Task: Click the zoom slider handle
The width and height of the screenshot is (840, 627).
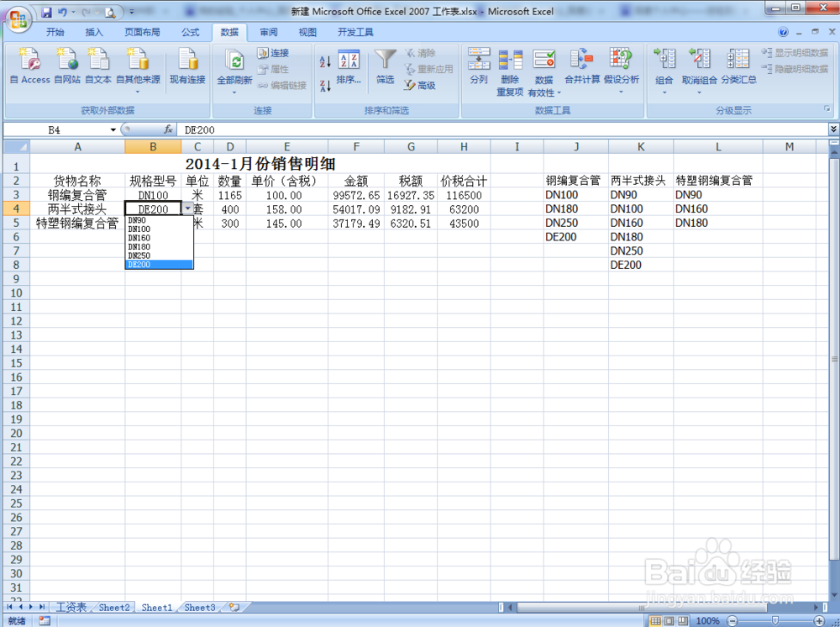Action: pos(774,620)
